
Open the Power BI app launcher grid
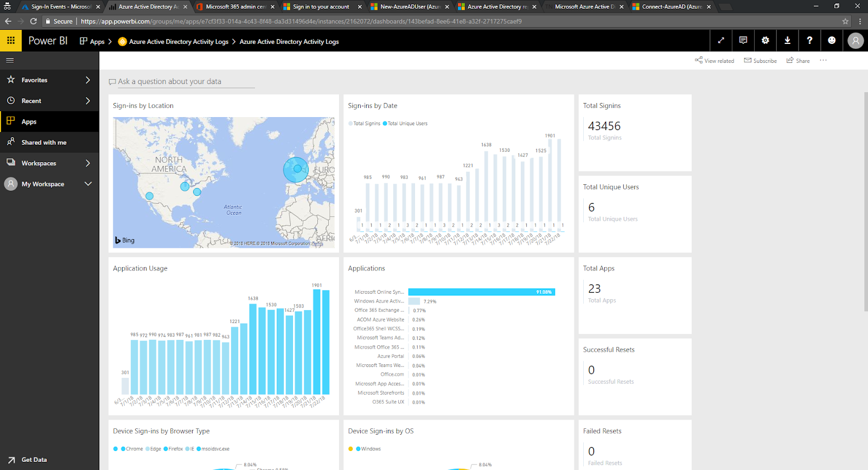[x=11, y=41]
